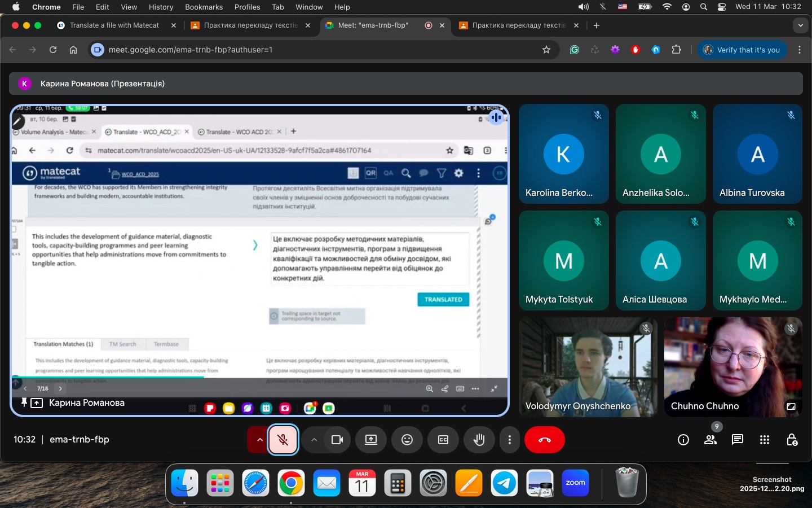
Task: Unmute the microphone in Meet
Action: pyautogui.click(x=283, y=440)
